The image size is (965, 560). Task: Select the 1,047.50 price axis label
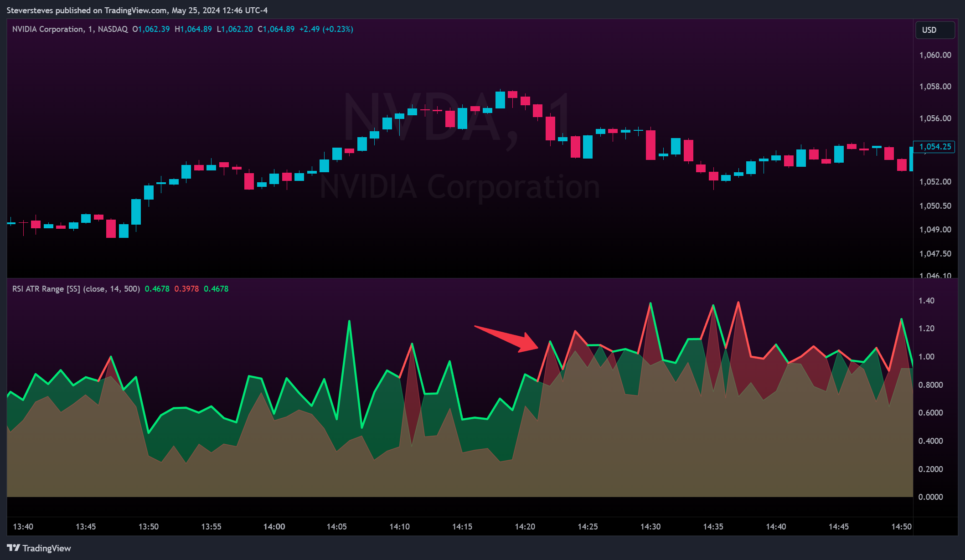935,254
